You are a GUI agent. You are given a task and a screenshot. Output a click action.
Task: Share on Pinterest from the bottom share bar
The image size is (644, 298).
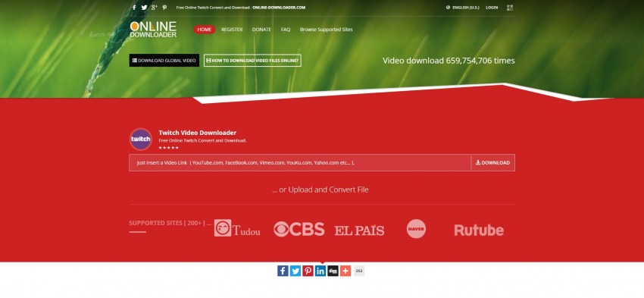pyautogui.click(x=308, y=271)
